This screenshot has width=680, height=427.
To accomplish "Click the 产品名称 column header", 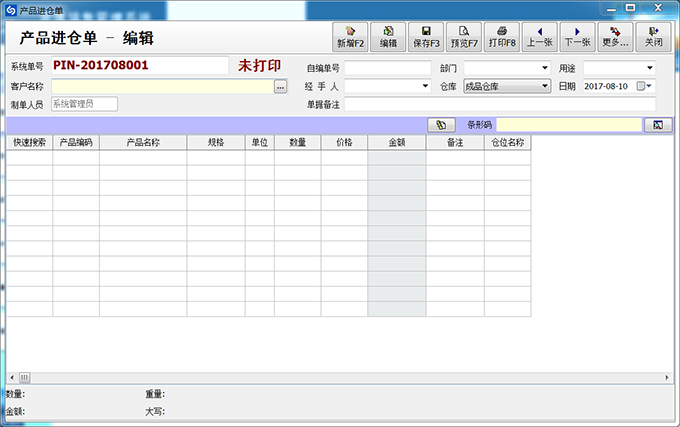I will pos(143,143).
